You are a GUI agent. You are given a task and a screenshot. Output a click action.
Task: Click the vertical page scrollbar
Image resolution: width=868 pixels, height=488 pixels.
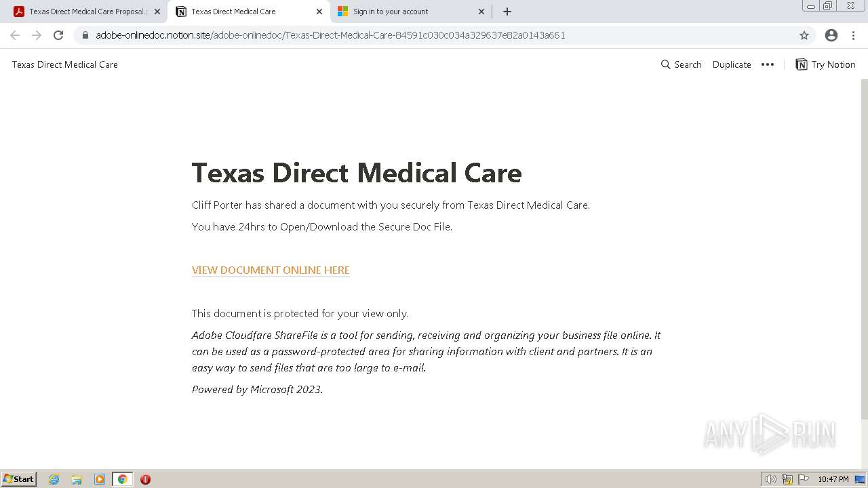tap(864, 249)
